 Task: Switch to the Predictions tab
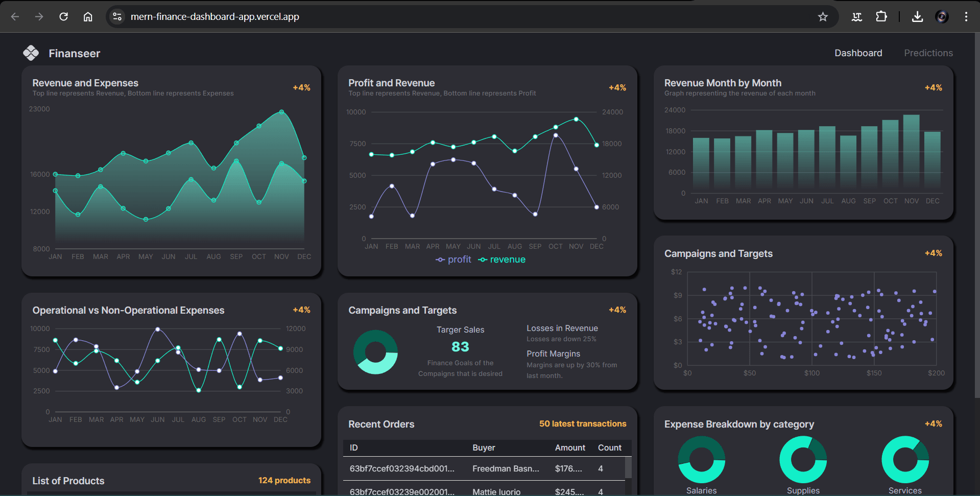click(x=928, y=53)
